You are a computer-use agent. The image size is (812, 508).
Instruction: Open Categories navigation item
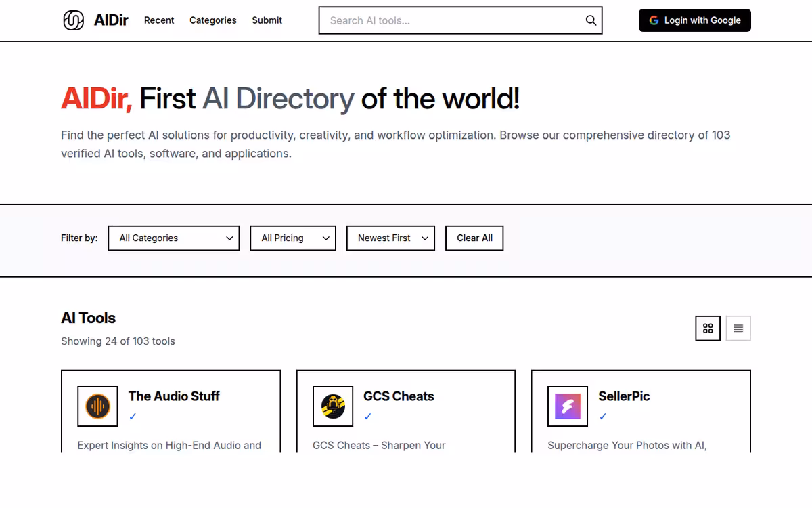point(213,20)
